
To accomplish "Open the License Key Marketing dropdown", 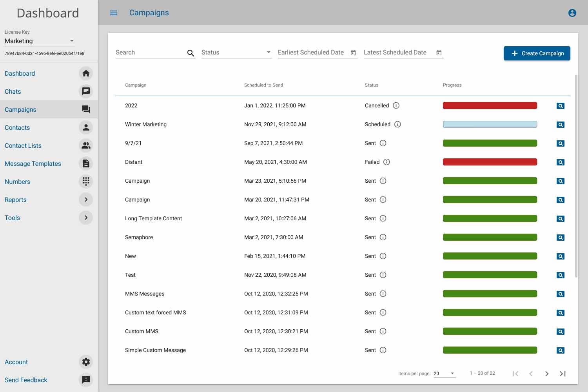I will (x=40, y=41).
